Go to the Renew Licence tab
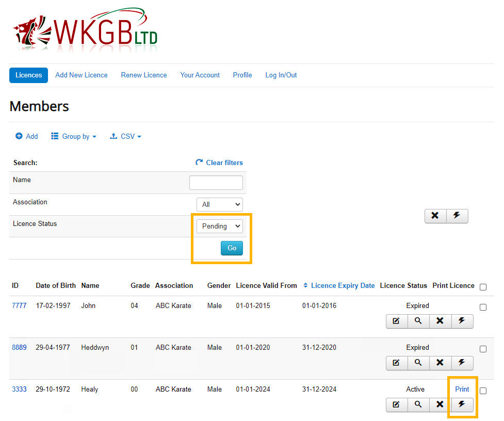The height and width of the screenshot is (421, 504). tap(144, 75)
